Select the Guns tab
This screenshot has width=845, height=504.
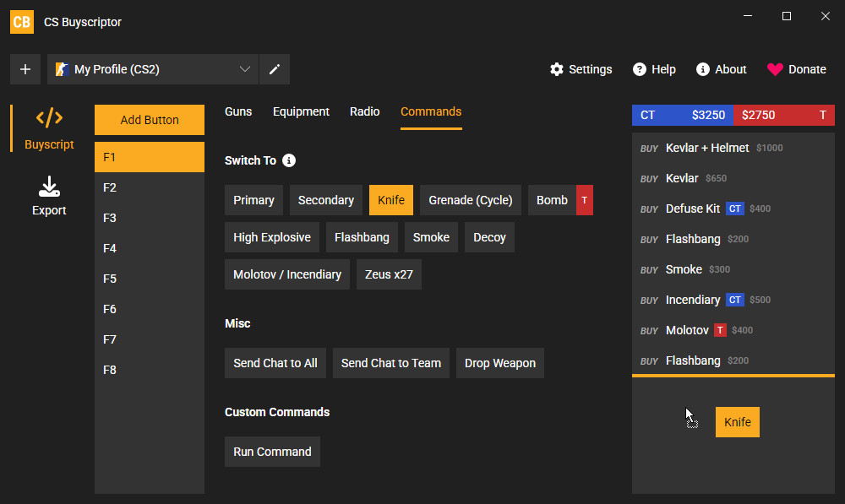(x=237, y=111)
